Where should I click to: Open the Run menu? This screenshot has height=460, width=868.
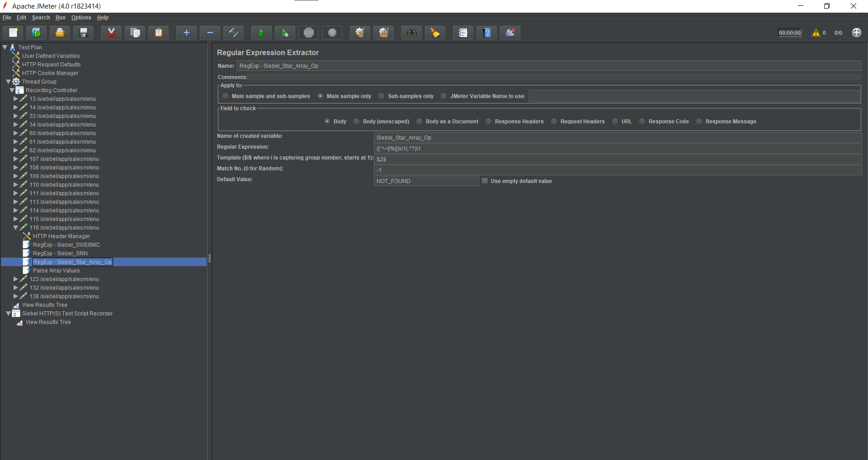coord(61,18)
